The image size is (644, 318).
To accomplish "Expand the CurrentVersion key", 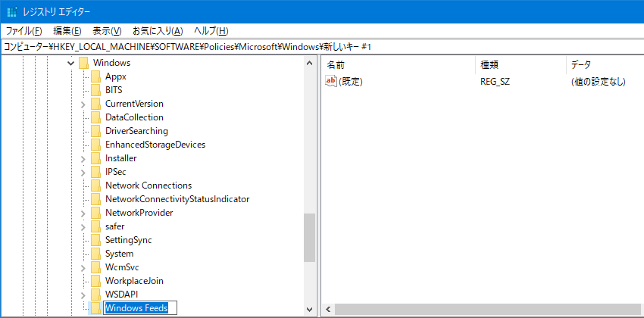I will click(83, 104).
